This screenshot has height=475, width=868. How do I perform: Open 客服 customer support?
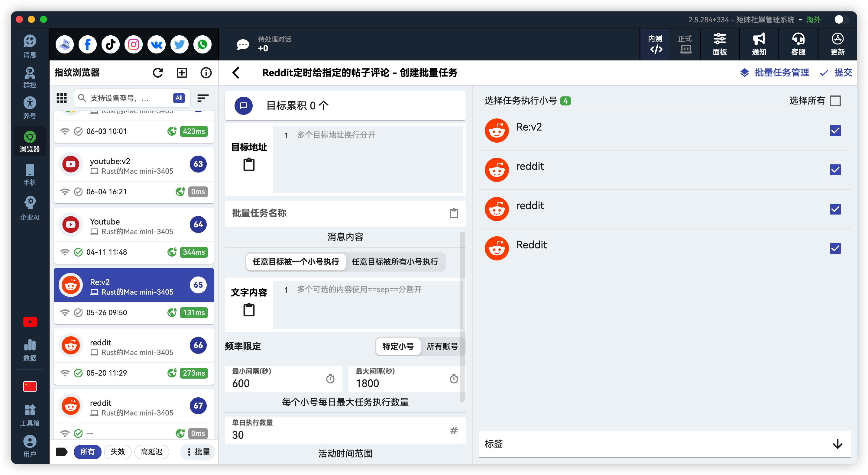798,44
